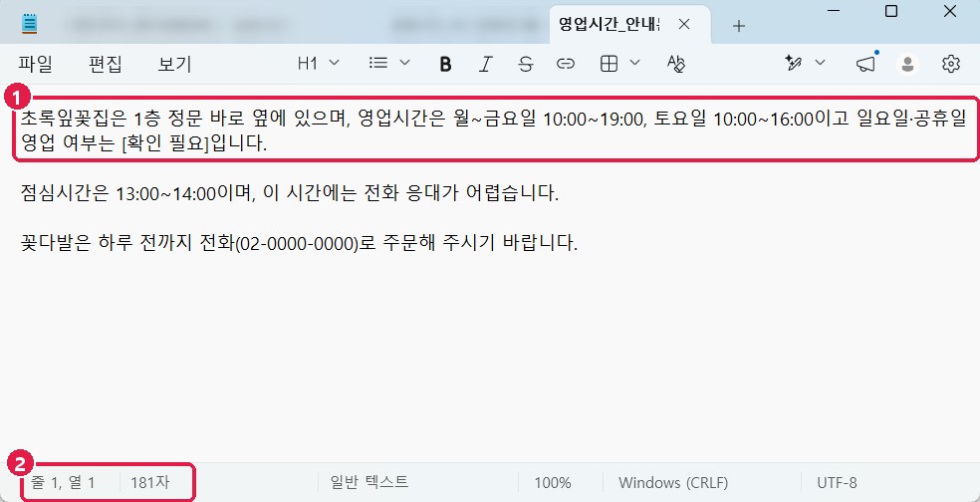Viewport: 980px width, 502px height.
Task: Click the Windows (CRLF) line ending
Action: 673,483
